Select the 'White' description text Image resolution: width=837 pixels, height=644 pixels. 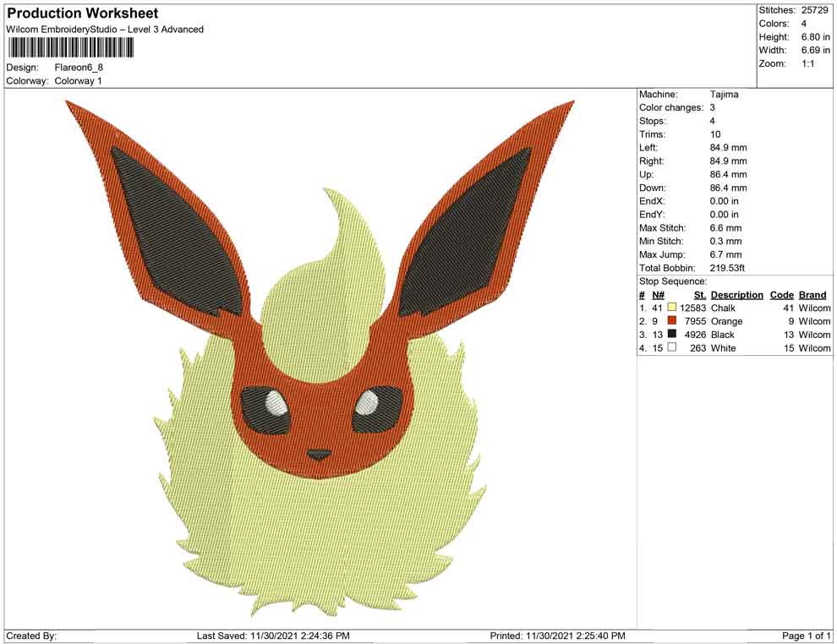724,348
